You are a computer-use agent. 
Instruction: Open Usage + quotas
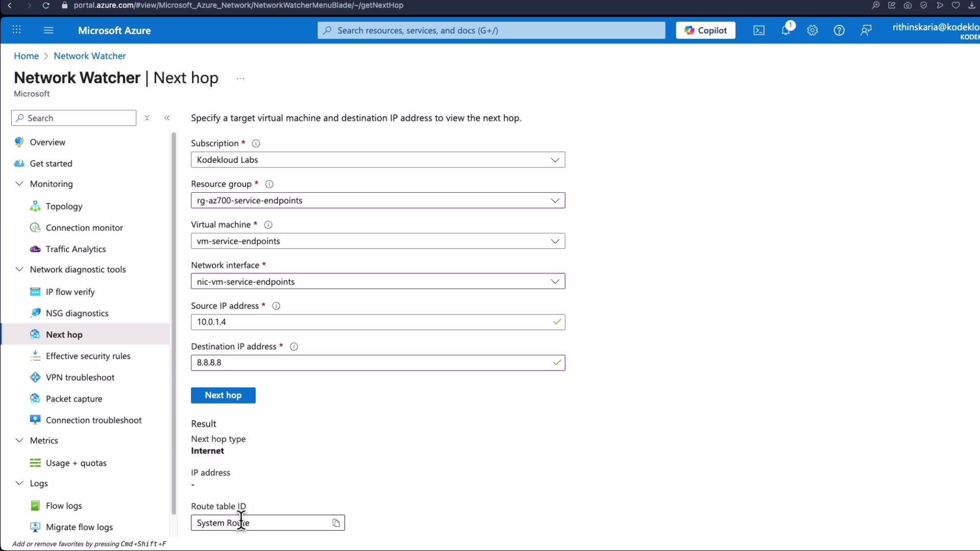[x=76, y=463]
